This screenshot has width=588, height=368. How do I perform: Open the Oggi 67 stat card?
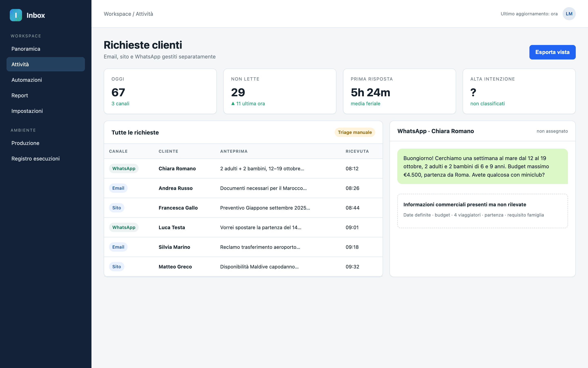[160, 91]
